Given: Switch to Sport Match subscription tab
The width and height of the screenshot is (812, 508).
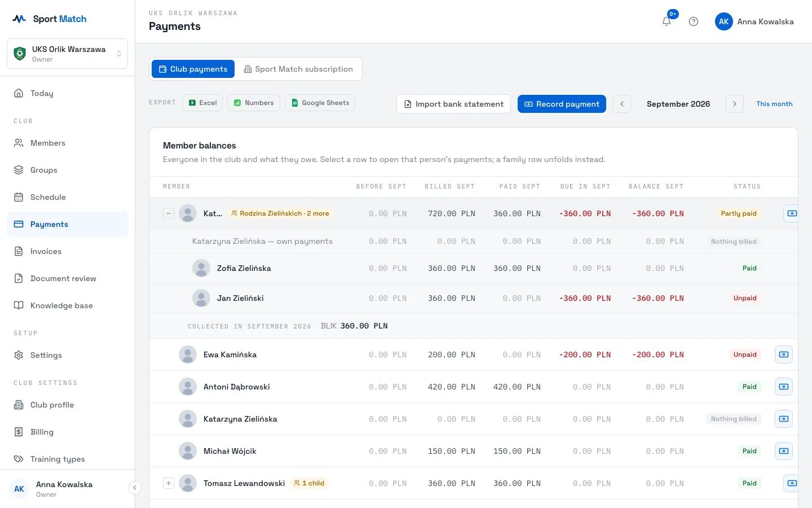Looking at the screenshot, I should [298, 69].
